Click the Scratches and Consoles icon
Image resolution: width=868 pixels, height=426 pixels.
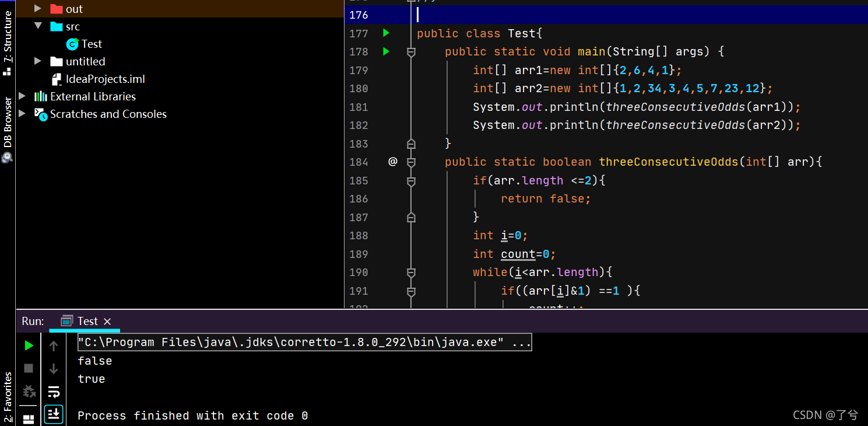(x=40, y=114)
